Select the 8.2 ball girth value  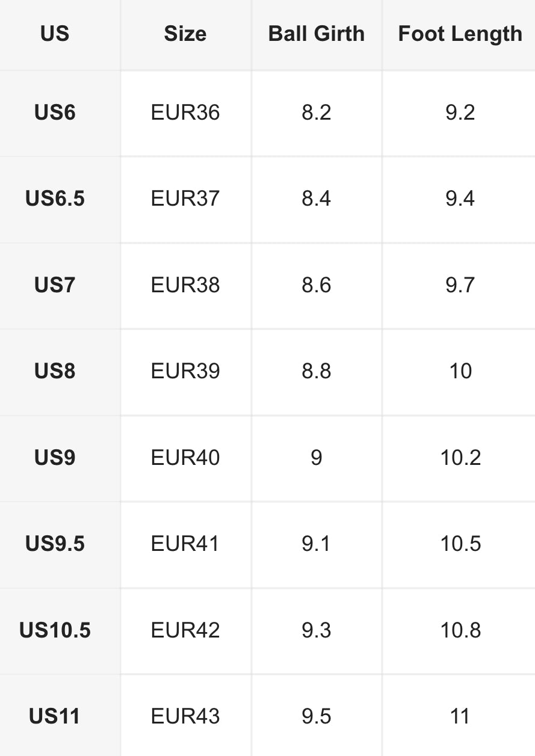click(x=317, y=112)
